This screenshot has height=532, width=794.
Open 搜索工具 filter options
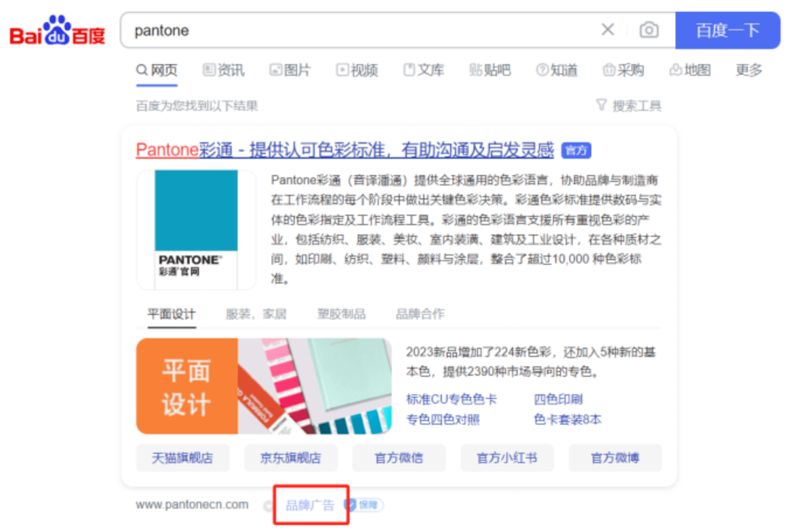(x=629, y=106)
